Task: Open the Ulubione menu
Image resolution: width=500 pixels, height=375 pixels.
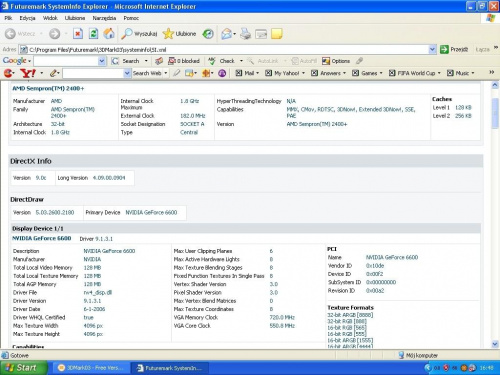Action: pyautogui.click(x=75, y=18)
